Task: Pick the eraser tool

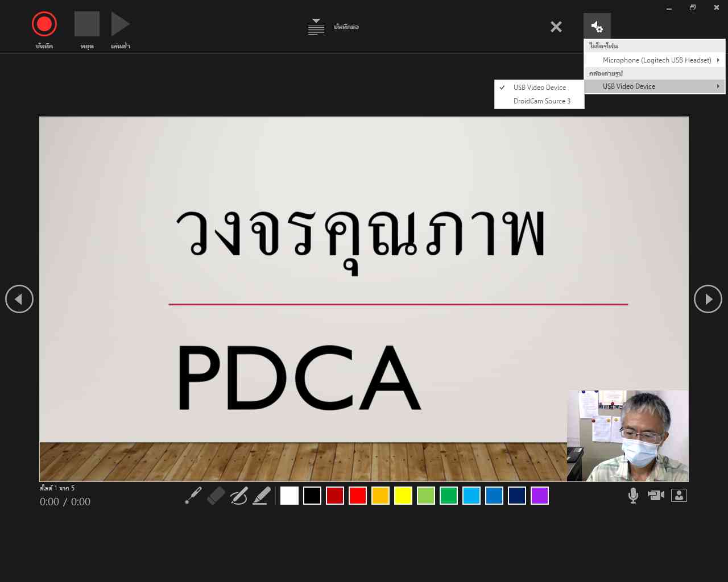Action: point(216,496)
